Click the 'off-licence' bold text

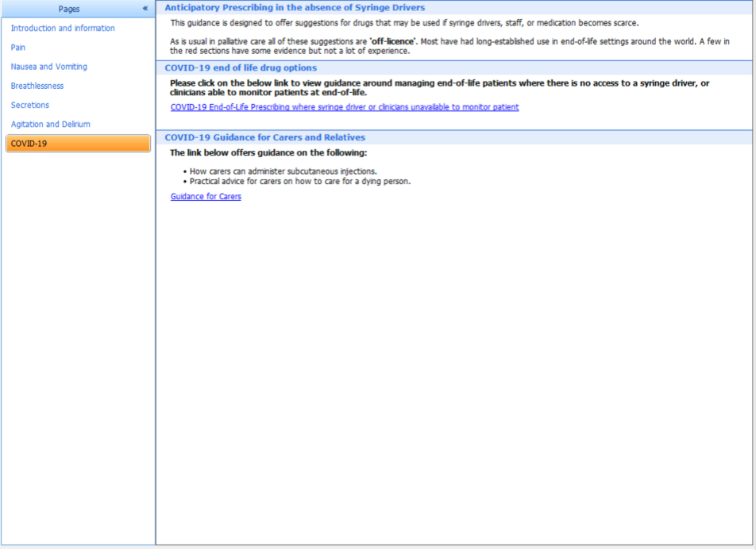(x=392, y=41)
